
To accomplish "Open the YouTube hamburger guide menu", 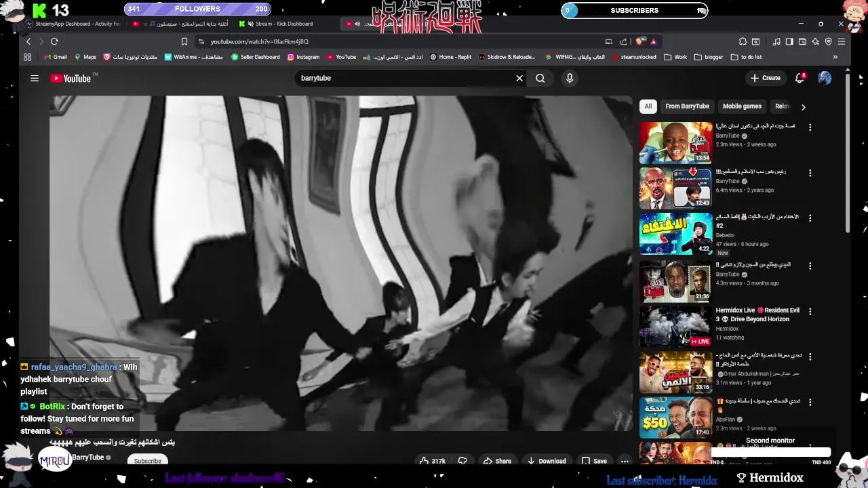I will pyautogui.click(x=35, y=78).
